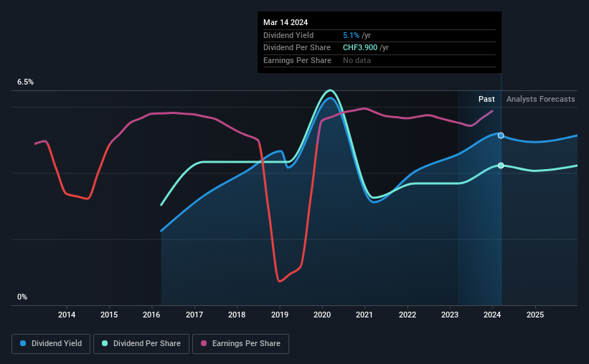Click the Past region label
The width and height of the screenshot is (589, 364).
[486, 99]
